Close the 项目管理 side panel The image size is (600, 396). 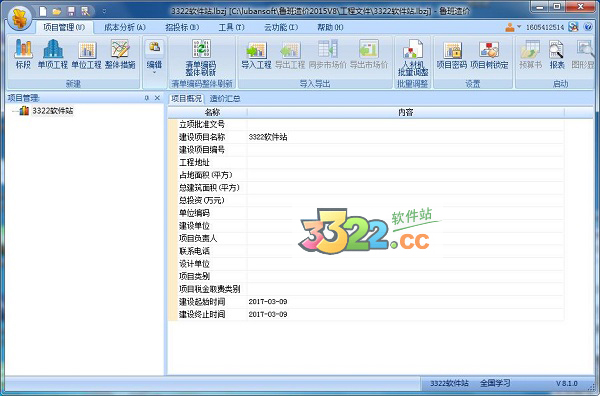[x=157, y=98]
